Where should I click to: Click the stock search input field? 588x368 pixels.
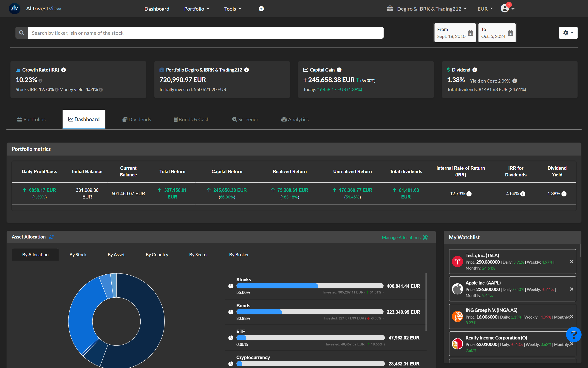click(206, 33)
